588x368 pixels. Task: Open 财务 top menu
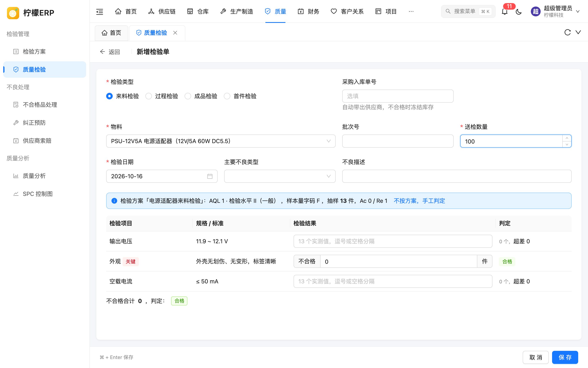308,11
